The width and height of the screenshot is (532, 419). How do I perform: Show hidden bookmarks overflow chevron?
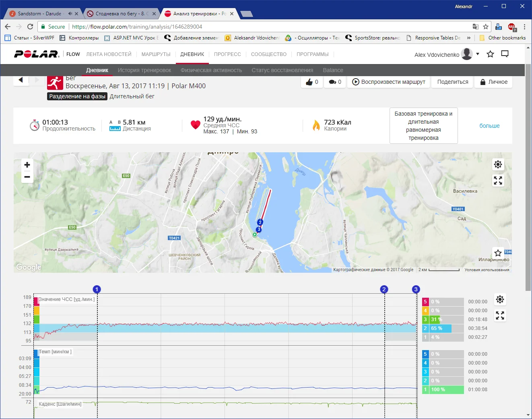click(x=469, y=38)
